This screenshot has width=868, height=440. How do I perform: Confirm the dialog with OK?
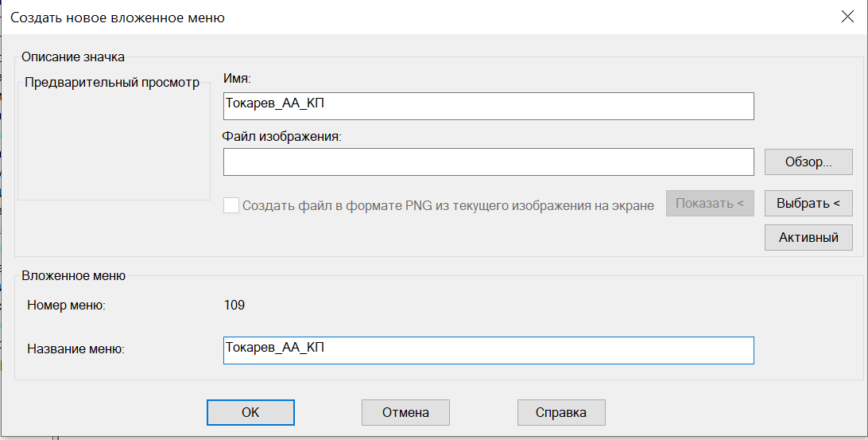tap(250, 412)
